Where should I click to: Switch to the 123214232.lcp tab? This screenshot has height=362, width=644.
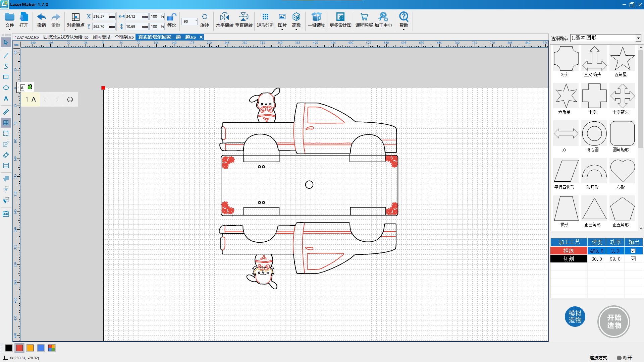27,37
